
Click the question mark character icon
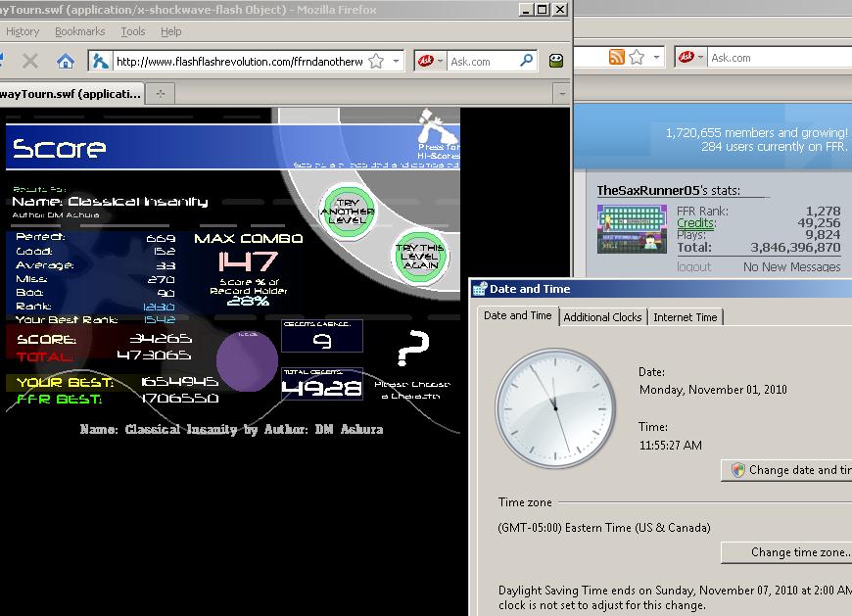413,348
